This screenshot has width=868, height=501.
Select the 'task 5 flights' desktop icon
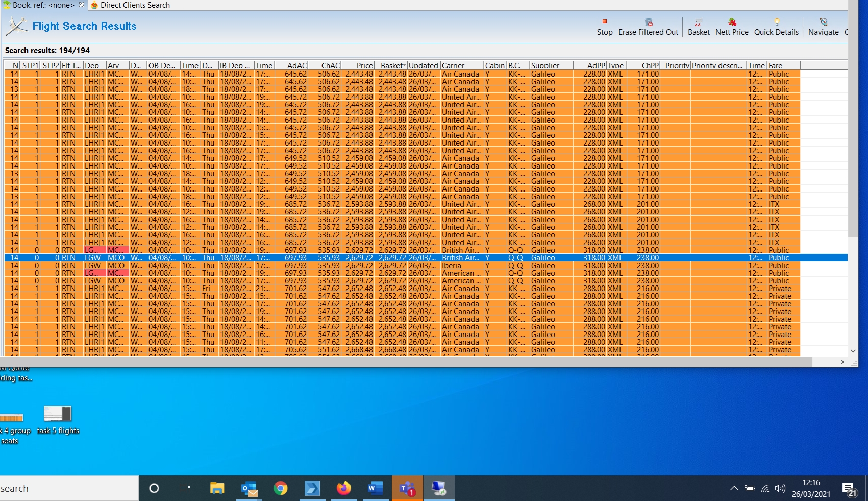click(58, 420)
